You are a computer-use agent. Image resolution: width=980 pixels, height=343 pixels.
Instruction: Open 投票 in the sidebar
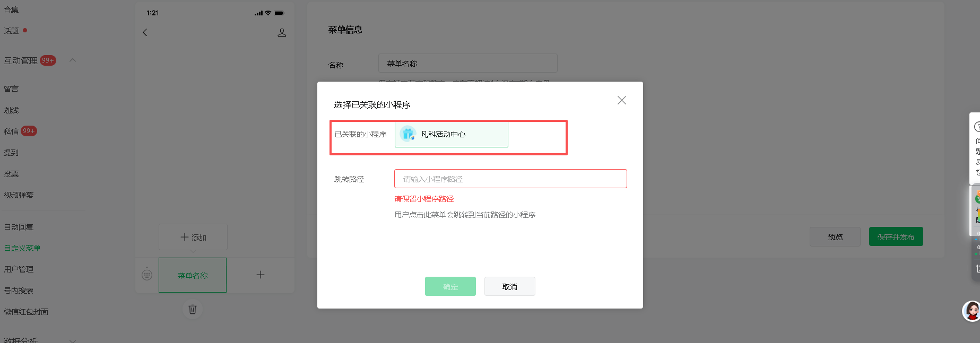click(11, 174)
